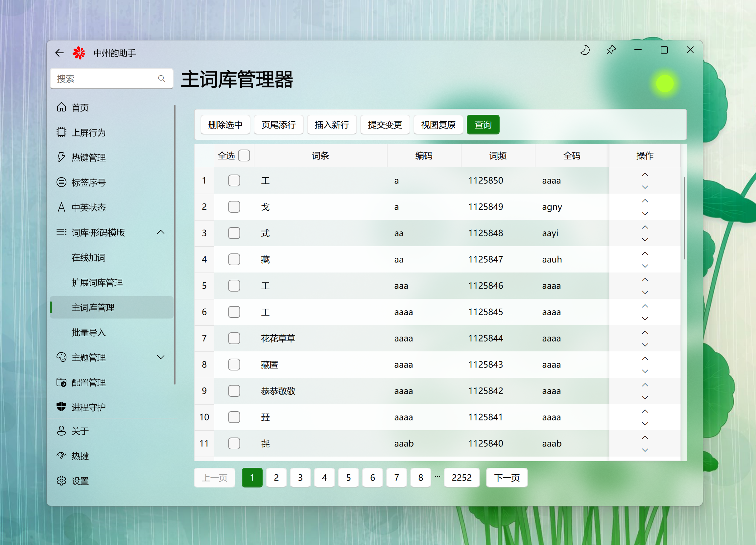The width and height of the screenshot is (756, 545).
Task: Open 设置 gear icon
Action: click(x=61, y=481)
